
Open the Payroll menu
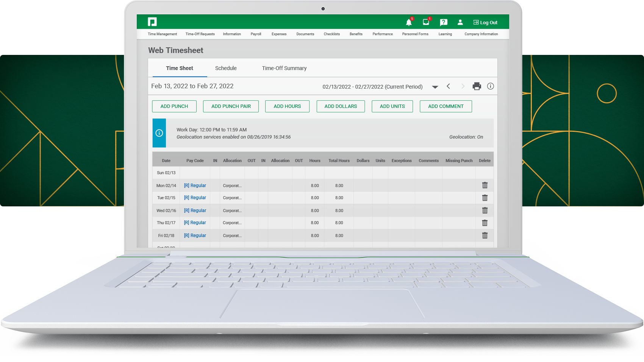click(256, 34)
